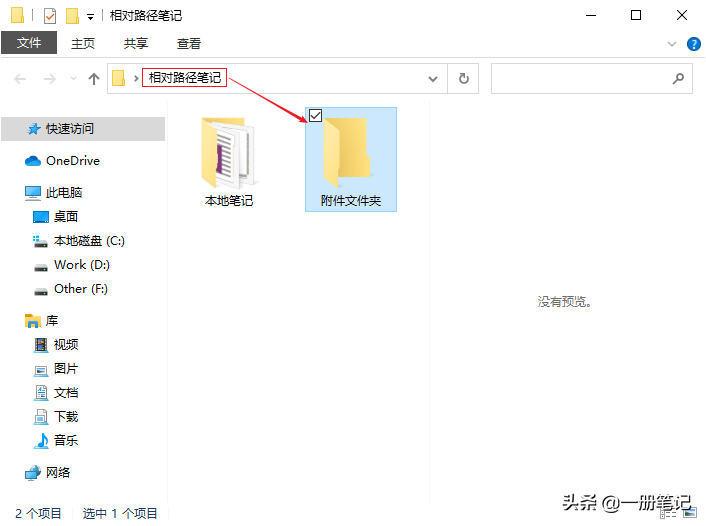
Task: Click the 选中 1 个项目 status text
Action: pos(120,513)
